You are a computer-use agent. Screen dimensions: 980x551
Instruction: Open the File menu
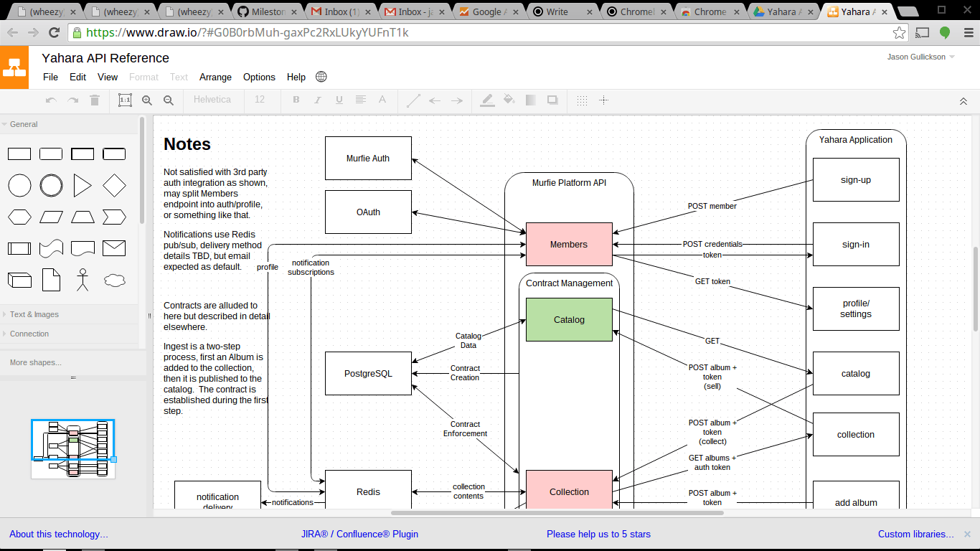[x=51, y=77]
